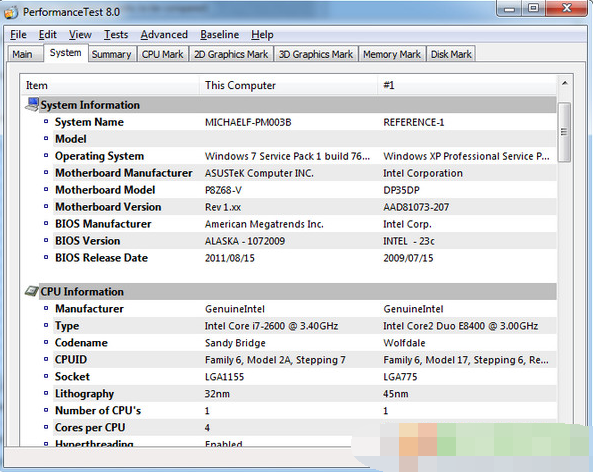Open the View menu
This screenshot has height=472, width=593.
point(80,35)
